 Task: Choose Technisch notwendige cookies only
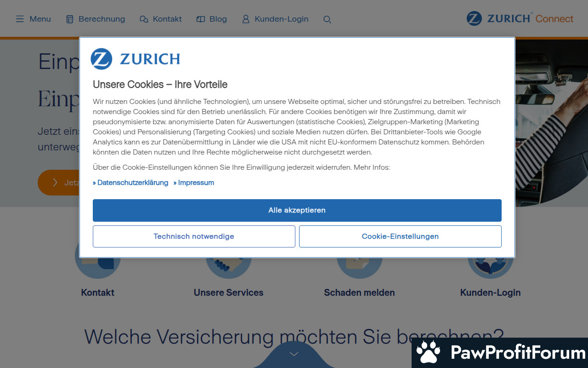point(194,236)
